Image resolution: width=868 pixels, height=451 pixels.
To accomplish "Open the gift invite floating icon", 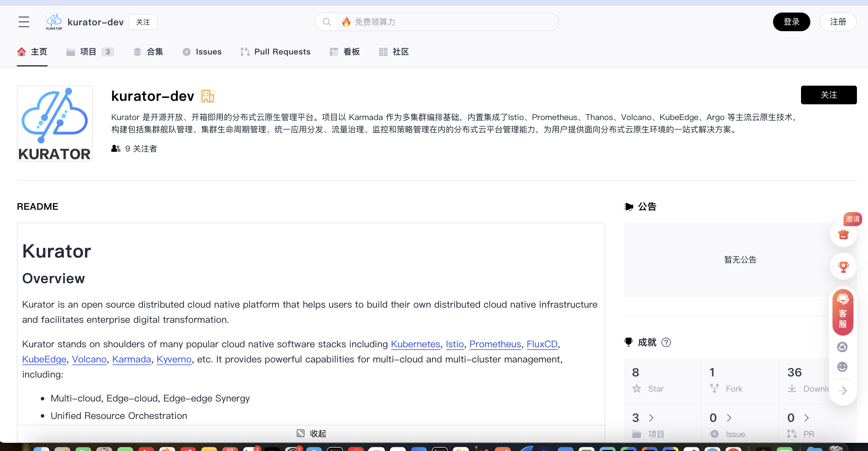I will 843,234.
